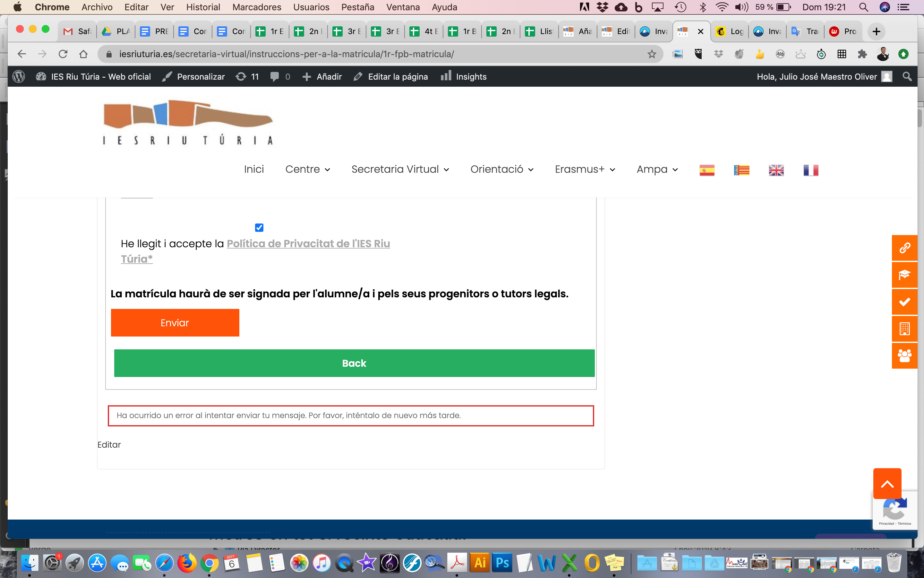Click the orange link icon in side panel
Screen dimensions: 924x578
(904, 248)
